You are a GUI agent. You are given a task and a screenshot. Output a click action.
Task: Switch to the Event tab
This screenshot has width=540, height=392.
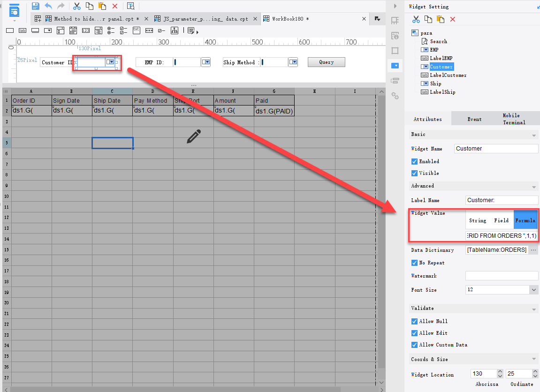point(474,119)
